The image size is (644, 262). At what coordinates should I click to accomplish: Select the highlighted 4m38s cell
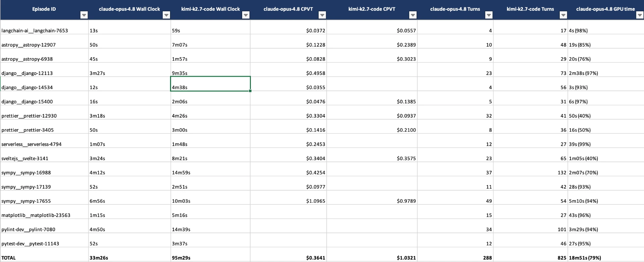point(210,84)
